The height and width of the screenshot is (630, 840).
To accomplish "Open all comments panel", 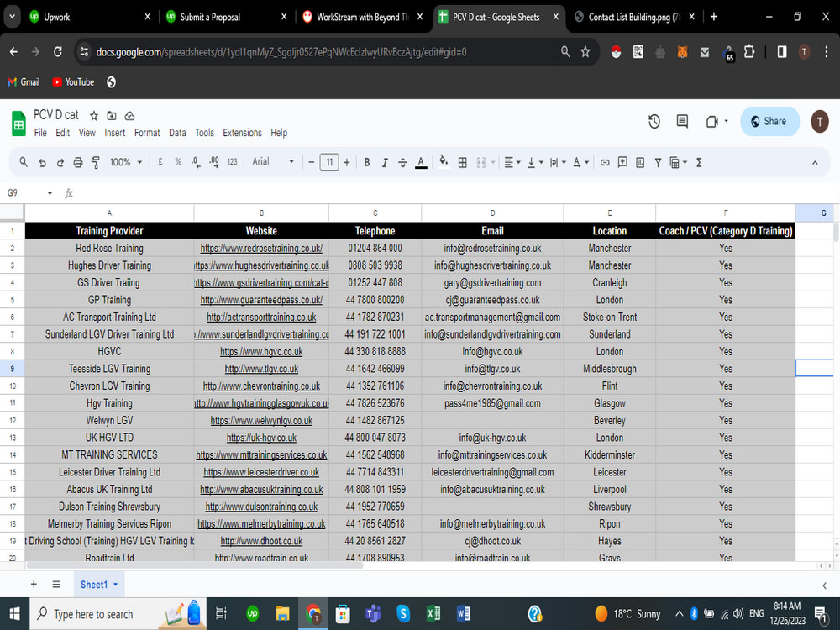I will [x=682, y=122].
